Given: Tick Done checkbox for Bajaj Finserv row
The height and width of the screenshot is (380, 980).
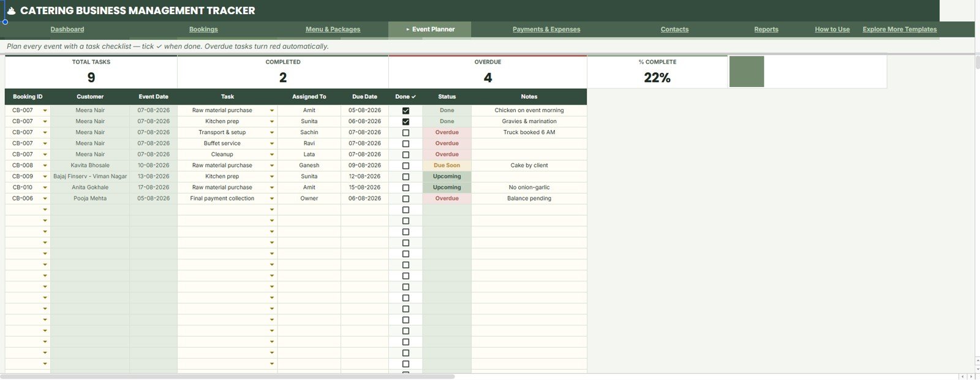Looking at the screenshot, I should tap(405, 177).
